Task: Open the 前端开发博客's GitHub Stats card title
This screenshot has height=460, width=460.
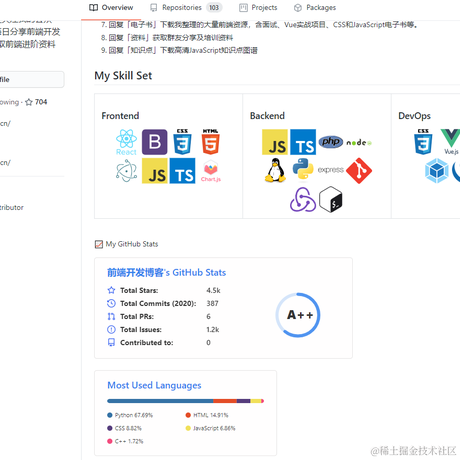Action: pos(166,273)
